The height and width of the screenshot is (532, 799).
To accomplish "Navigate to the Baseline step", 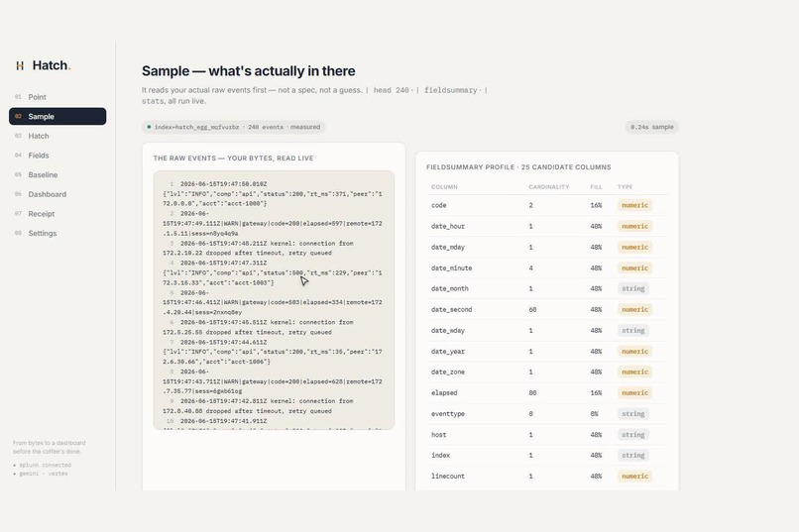I will 57,174.
